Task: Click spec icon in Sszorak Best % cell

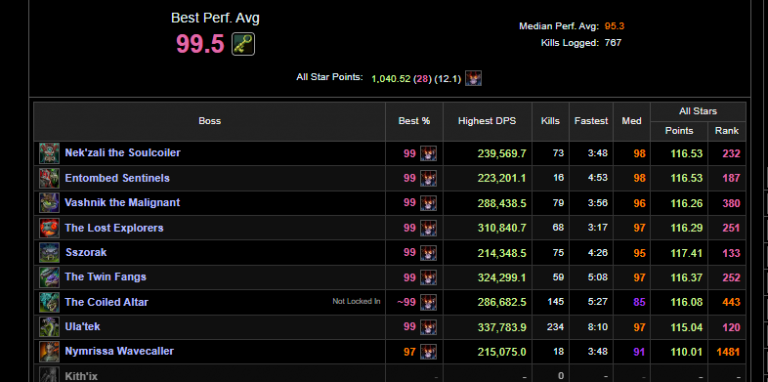Action: click(428, 253)
